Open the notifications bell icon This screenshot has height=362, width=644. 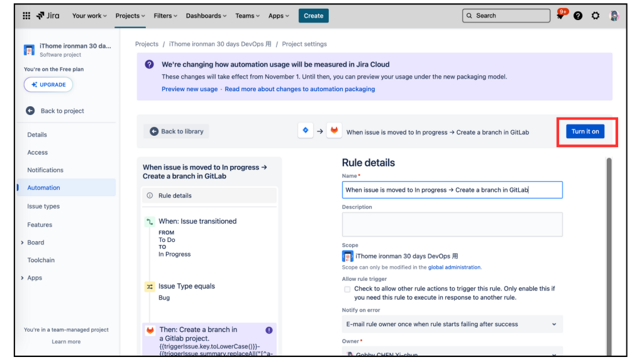click(560, 16)
